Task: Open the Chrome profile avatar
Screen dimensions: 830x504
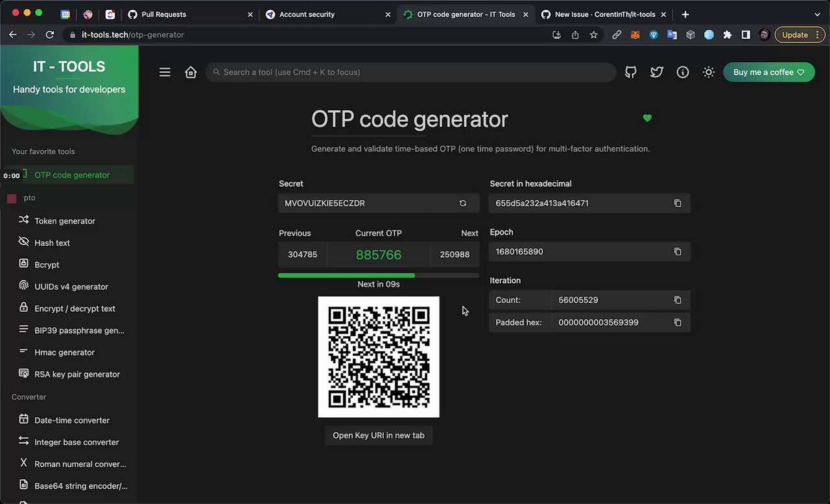Action: pyautogui.click(x=765, y=35)
